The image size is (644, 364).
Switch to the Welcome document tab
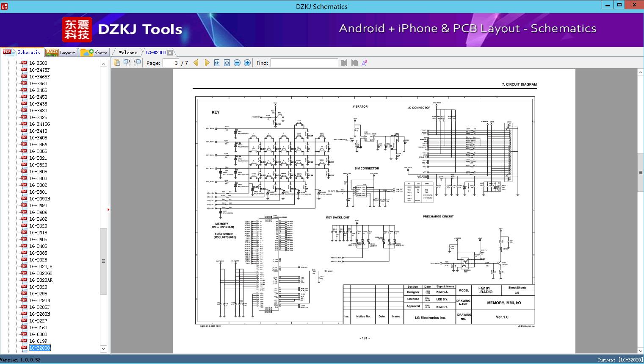click(x=127, y=53)
